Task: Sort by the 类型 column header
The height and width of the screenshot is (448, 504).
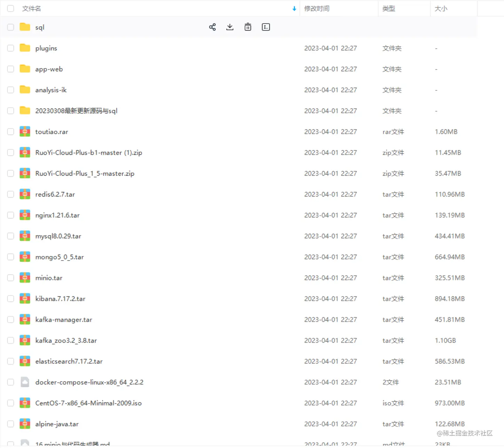Action: tap(389, 9)
